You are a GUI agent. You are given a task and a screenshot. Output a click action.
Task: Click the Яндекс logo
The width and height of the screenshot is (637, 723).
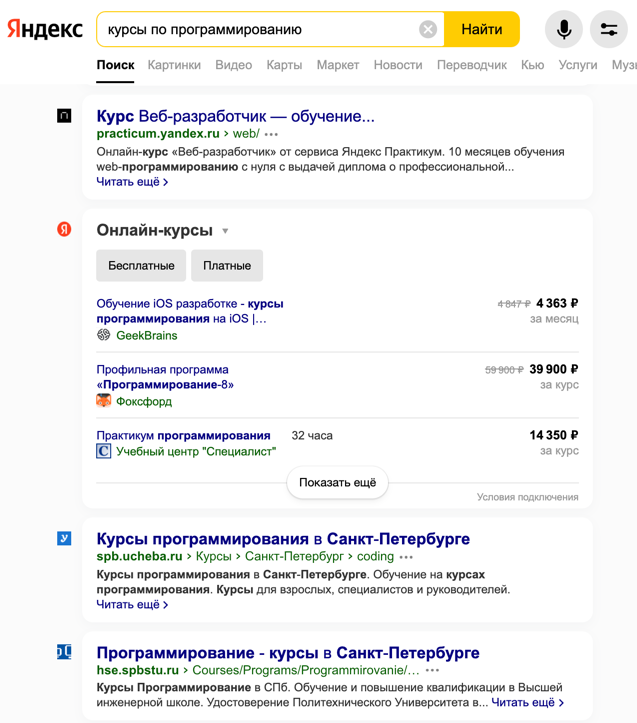(45, 30)
